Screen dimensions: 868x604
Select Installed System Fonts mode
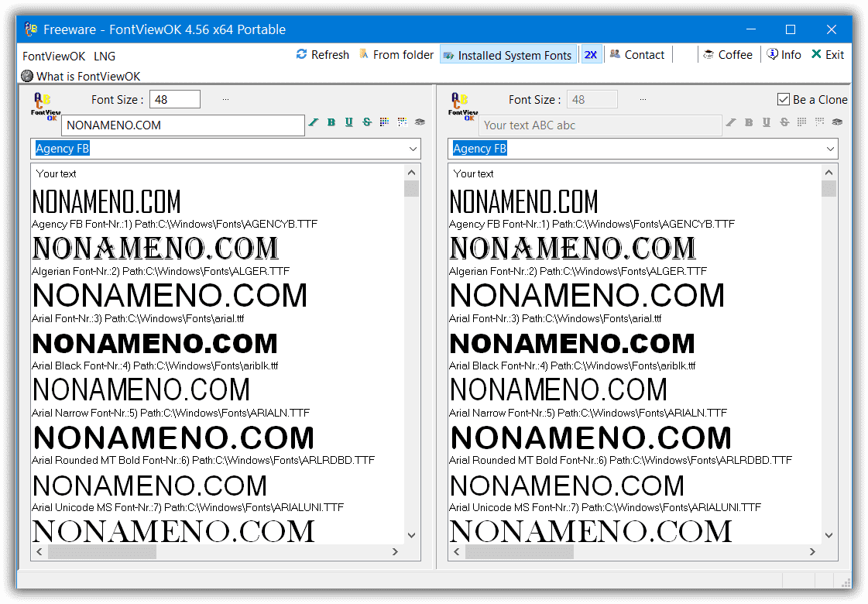(508, 55)
